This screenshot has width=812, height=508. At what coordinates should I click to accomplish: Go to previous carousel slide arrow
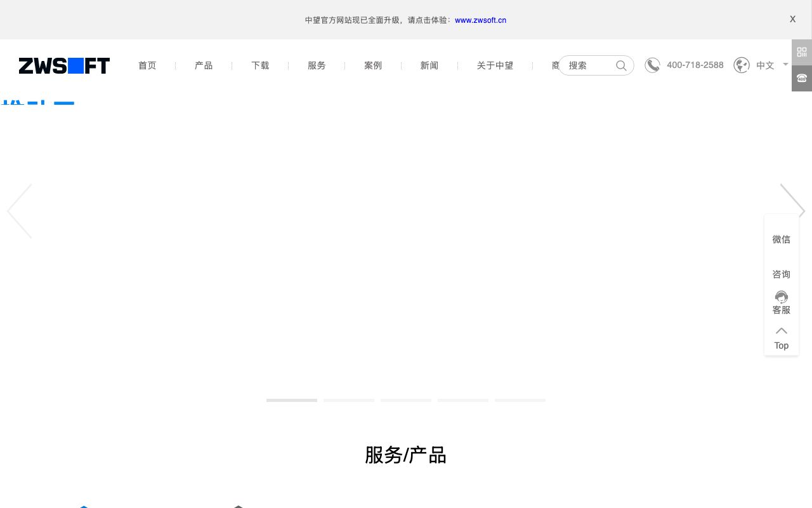tap(20, 211)
